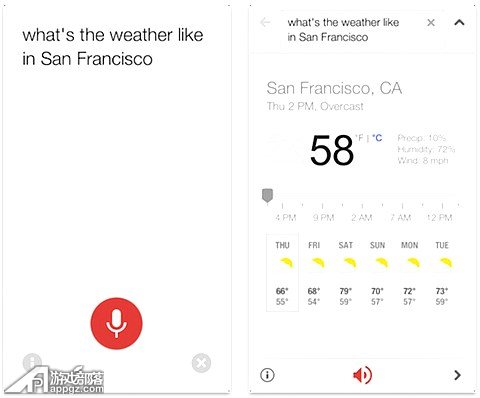Tap the search field with weather query
This screenshot has height=398, width=480.
[x=343, y=30]
